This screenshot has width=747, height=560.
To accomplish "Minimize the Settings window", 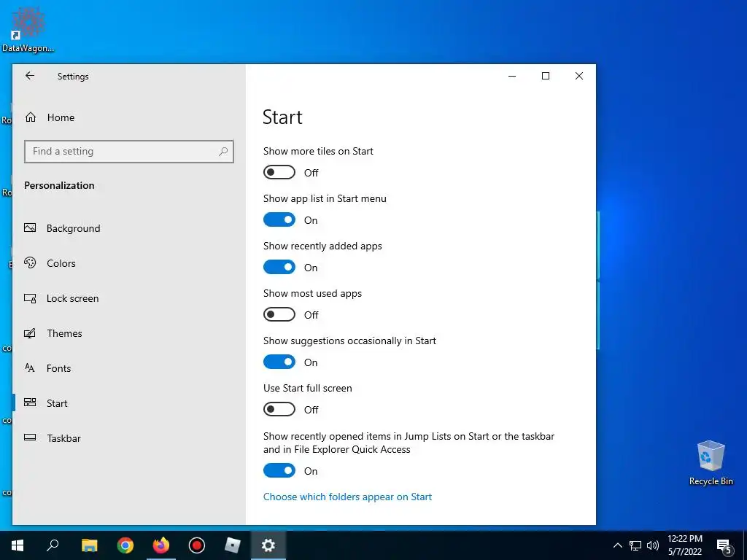I will pos(512,76).
